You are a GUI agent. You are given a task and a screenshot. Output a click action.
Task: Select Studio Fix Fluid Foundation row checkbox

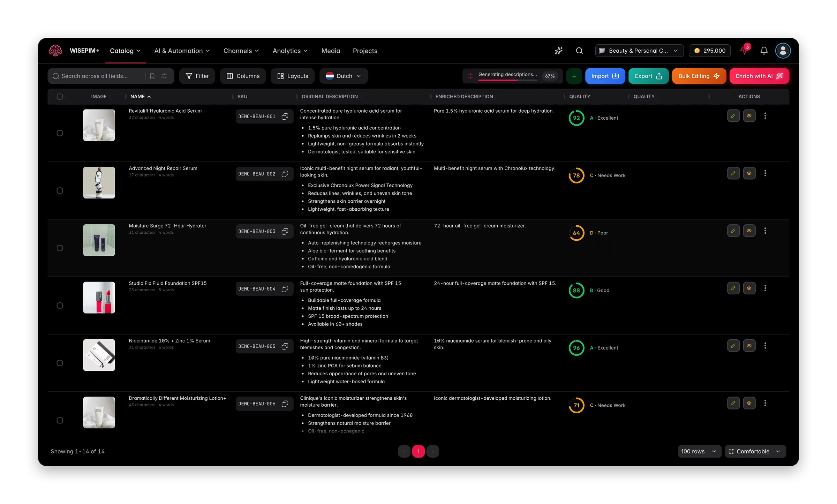point(60,306)
